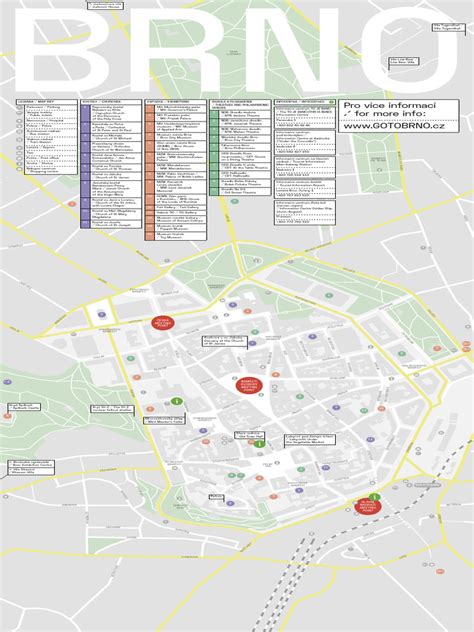Select 'Church of St Joseph' legend entry
The height and width of the screenshot is (632, 474).
(x=111, y=224)
